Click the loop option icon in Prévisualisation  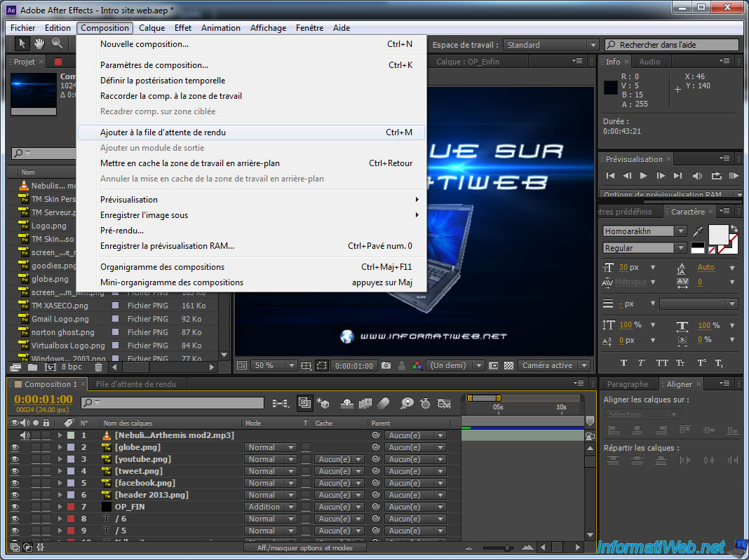pyautogui.click(x=716, y=176)
